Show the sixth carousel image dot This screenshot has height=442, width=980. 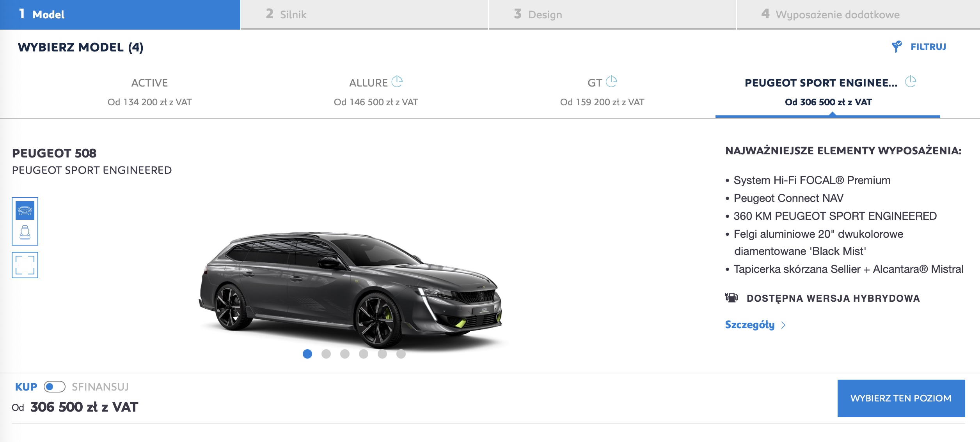coord(401,354)
